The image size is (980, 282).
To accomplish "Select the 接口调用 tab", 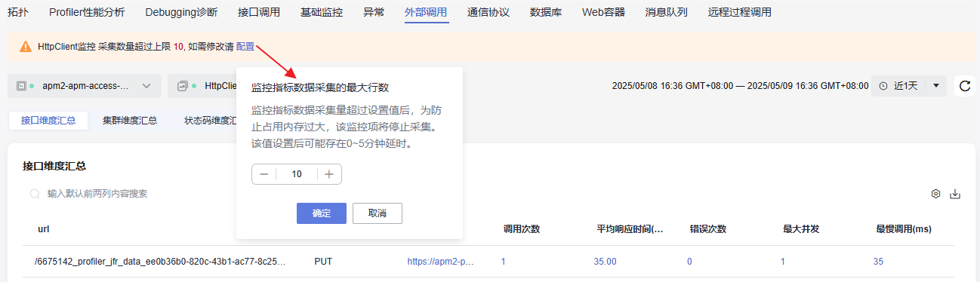I will (x=258, y=12).
